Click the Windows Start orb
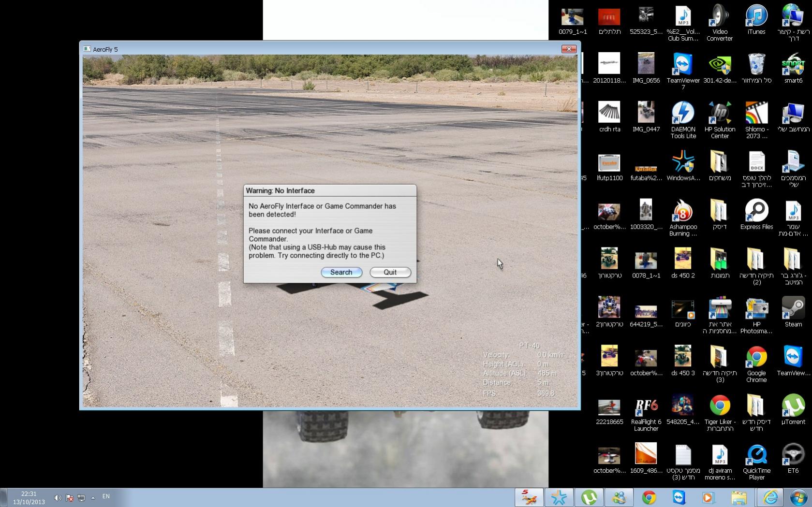 (x=798, y=497)
